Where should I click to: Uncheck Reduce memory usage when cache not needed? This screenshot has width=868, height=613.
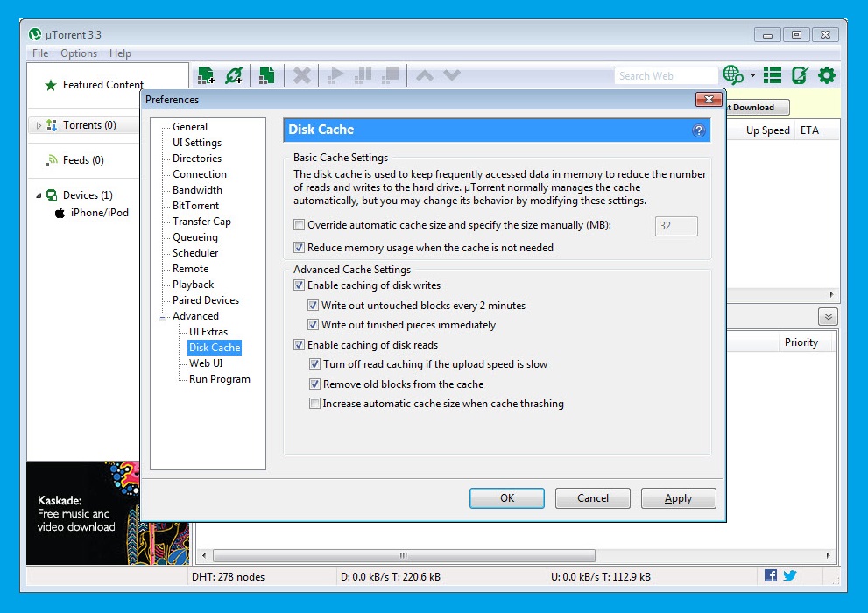[x=299, y=247]
